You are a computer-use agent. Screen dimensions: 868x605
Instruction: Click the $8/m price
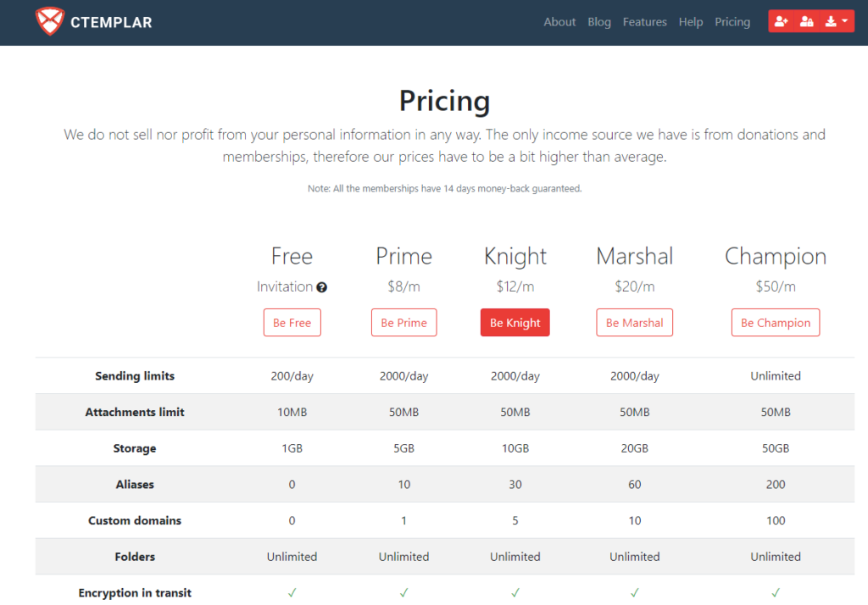(x=403, y=286)
